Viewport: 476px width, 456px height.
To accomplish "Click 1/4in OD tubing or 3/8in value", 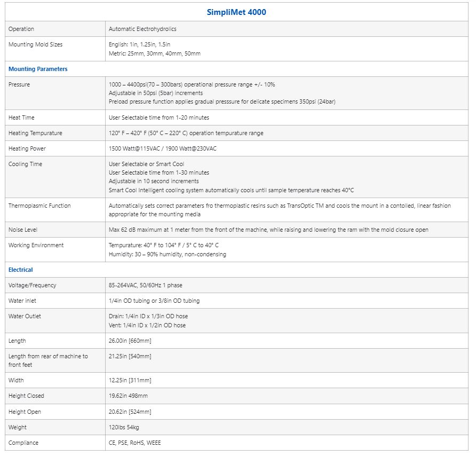I will coord(154,301).
